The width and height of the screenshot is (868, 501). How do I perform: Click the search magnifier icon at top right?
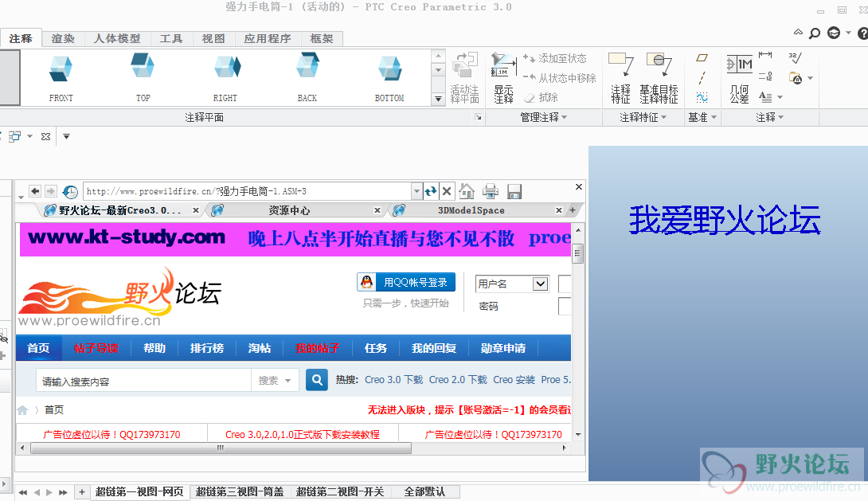[x=815, y=33]
